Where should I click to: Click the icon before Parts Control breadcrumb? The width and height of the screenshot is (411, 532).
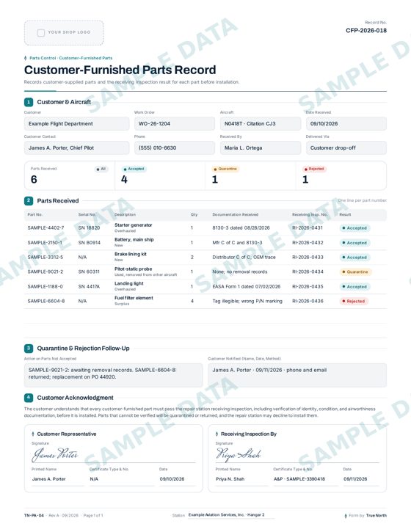pyautogui.click(x=26, y=58)
